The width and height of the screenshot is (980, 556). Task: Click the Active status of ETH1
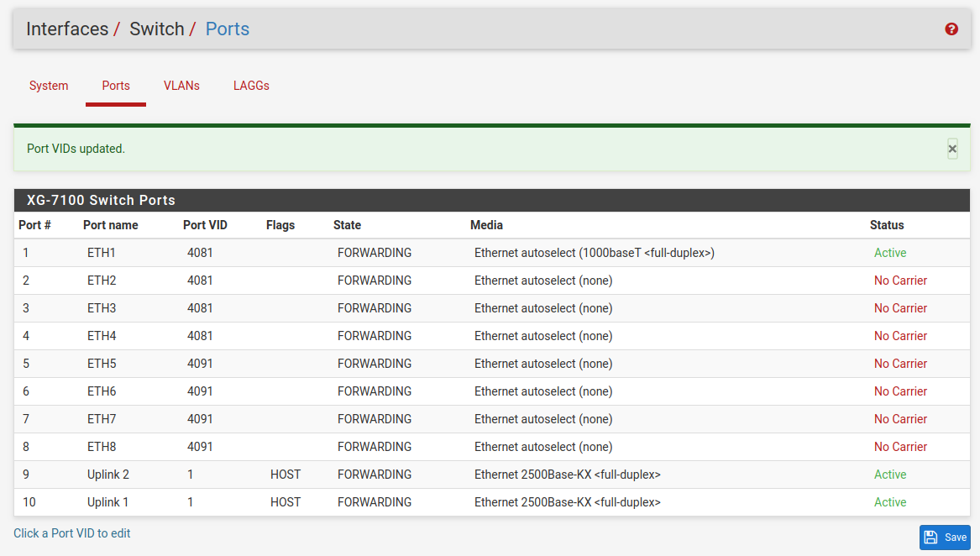pyautogui.click(x=890, y=253)
